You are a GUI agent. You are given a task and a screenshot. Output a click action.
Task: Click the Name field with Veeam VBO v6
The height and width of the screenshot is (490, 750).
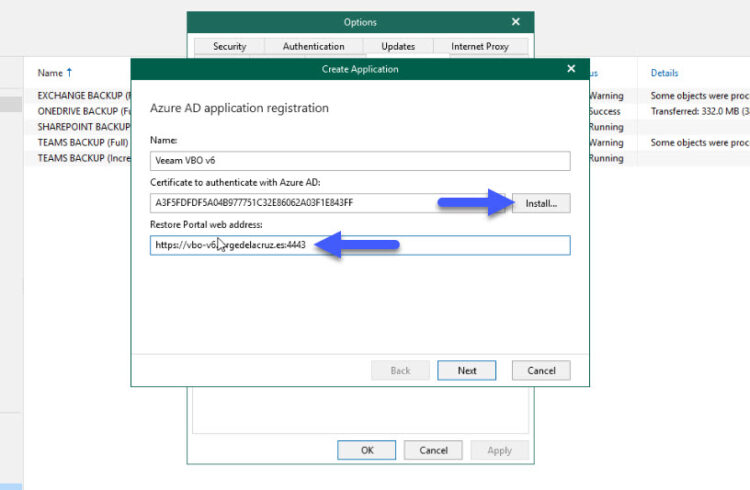[x=360, y=161]
